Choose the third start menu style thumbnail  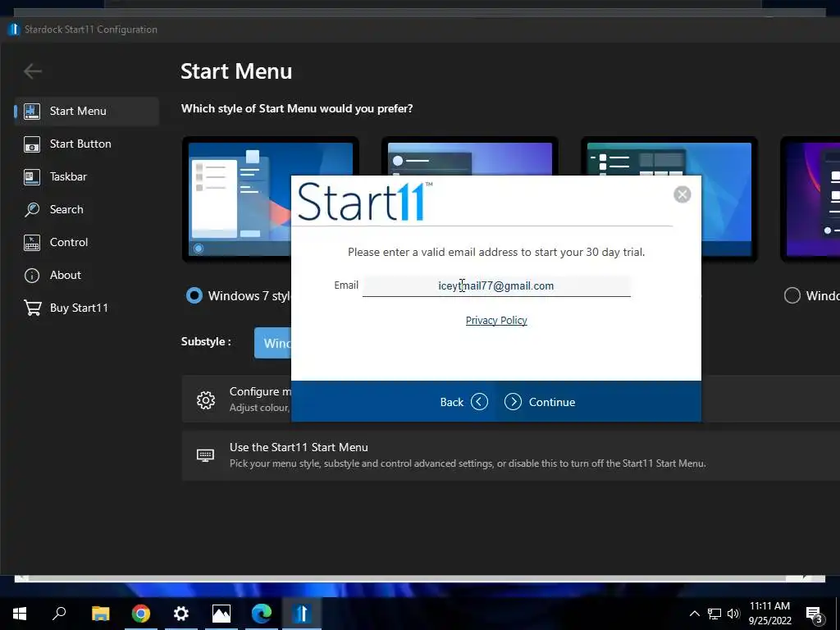pyautogui.click(x=669, y=157)
